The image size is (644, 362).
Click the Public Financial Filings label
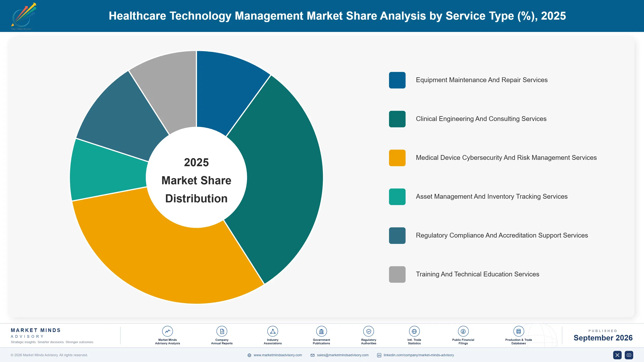pyautogui.click(x=463, y=342)
